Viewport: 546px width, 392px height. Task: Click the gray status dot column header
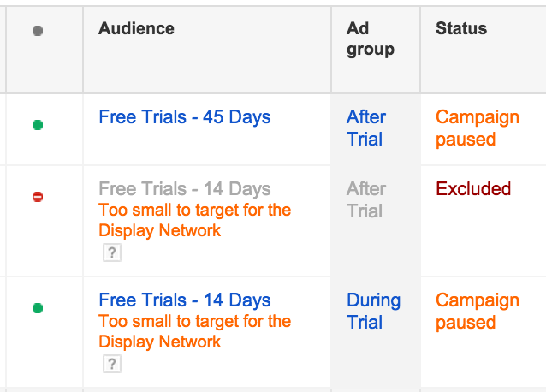click(x=38, y=31)
